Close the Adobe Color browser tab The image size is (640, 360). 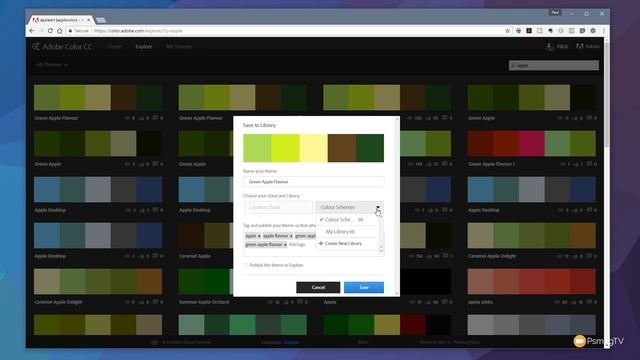[89, 20]
